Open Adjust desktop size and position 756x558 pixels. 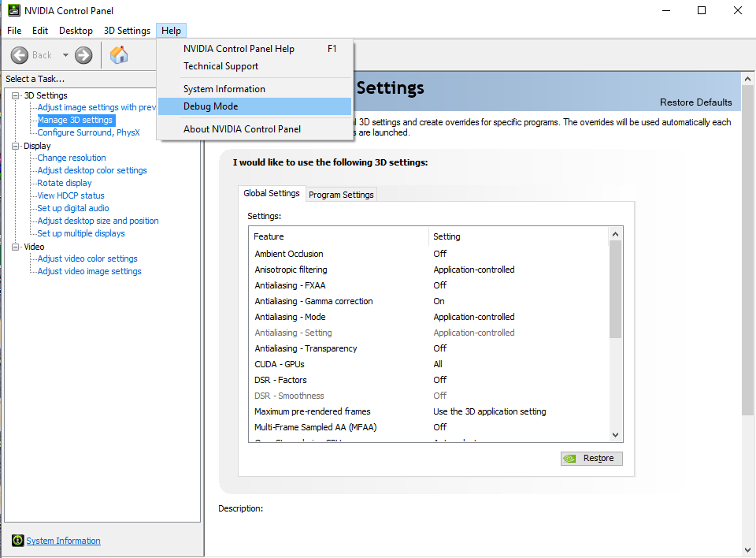pyautogui.click(x=98, y=220)
